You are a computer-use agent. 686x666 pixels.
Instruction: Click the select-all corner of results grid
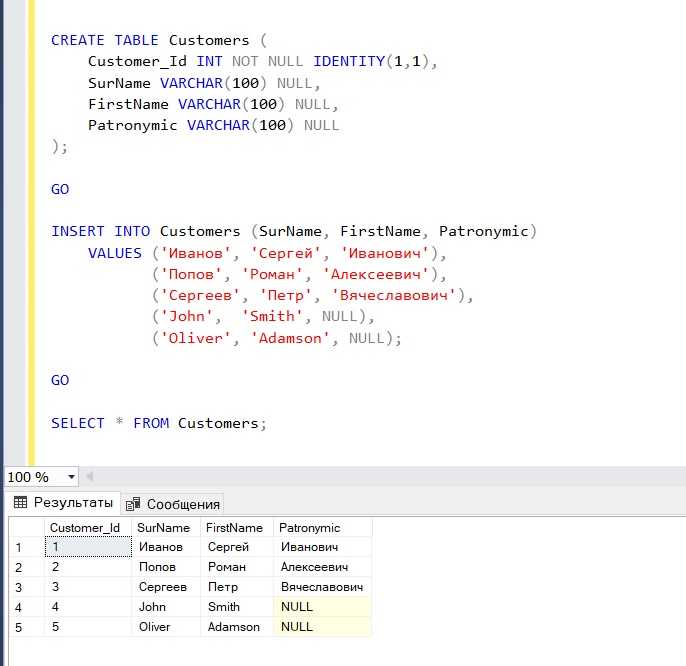(x=24, y=527)
